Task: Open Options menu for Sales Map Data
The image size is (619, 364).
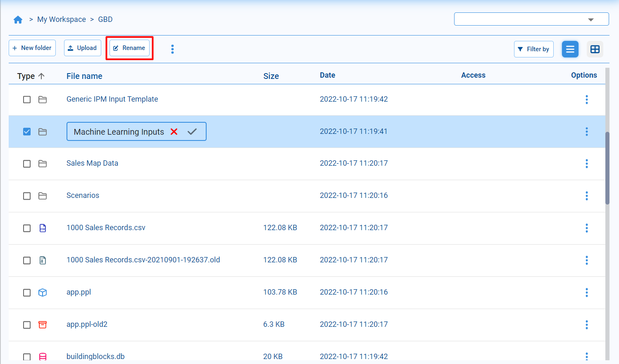Action: point(587,164)
